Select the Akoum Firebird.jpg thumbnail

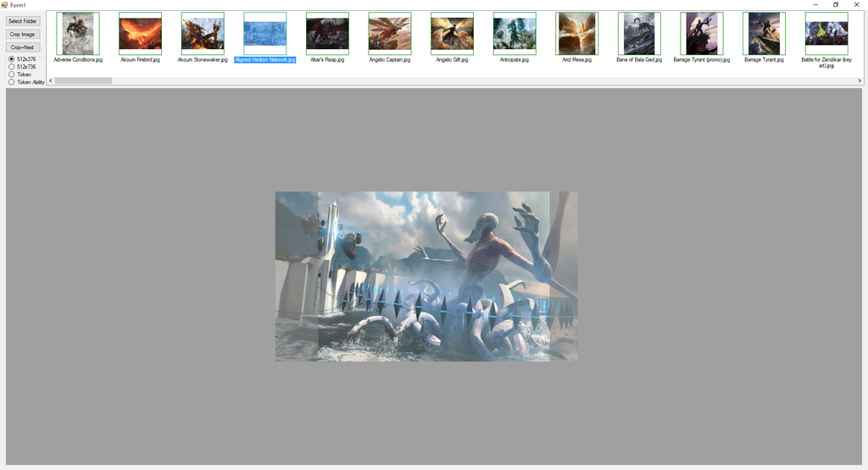coord(141,34)
